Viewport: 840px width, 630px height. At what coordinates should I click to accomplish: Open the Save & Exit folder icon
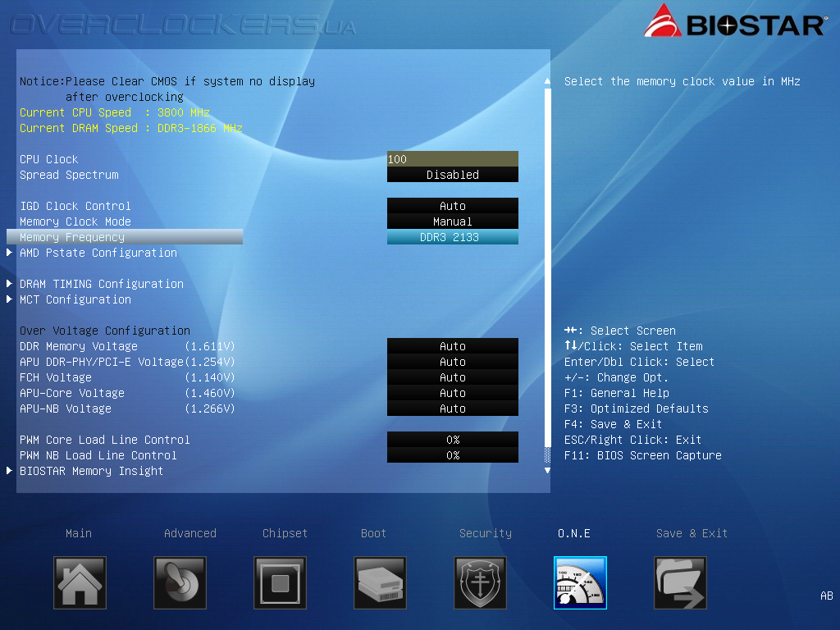pyautogui.click(x=680, y=583)
